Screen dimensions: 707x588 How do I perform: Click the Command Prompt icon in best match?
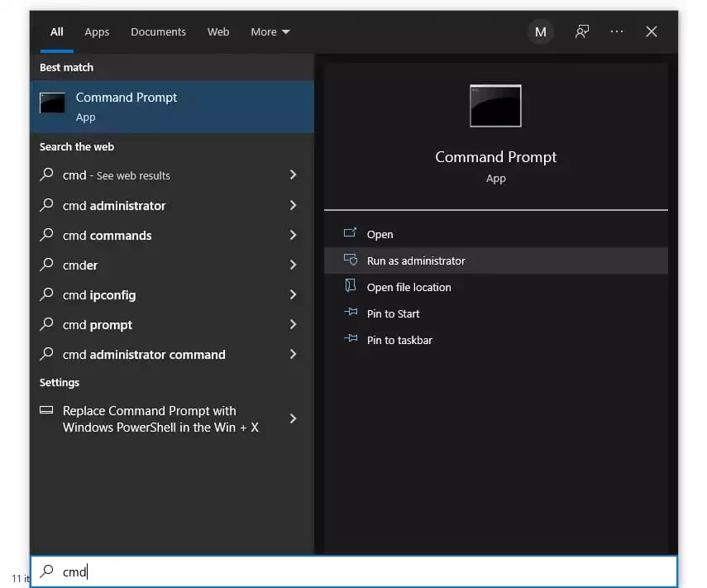52,103
